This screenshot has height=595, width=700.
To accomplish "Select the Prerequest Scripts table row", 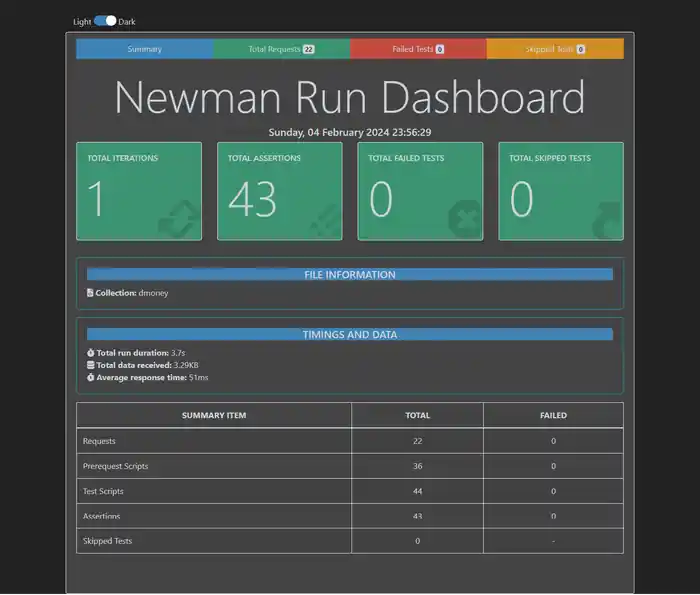I will click(350, 466).
